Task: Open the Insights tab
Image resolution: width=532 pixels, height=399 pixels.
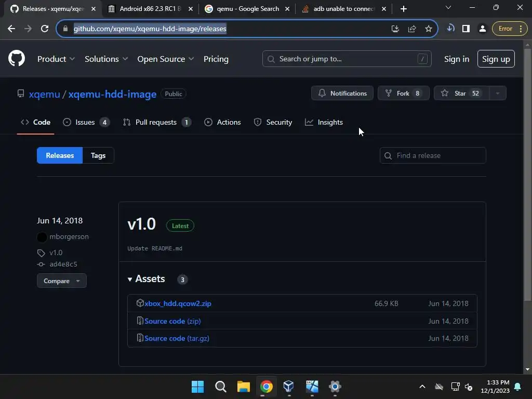Action: (324, 122)
